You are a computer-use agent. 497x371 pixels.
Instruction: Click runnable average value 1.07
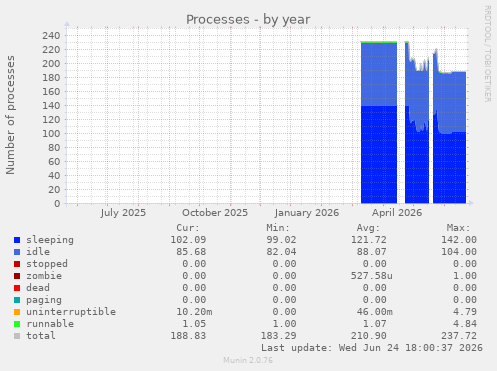tap(375, 324)
